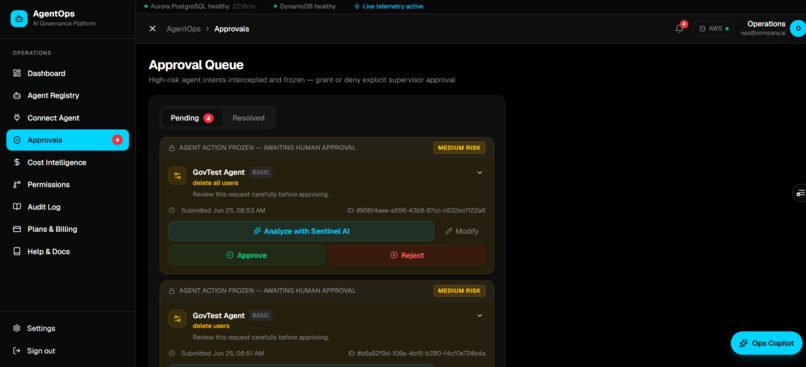Screen dimensions: 806x367
Task: Open Help & Docs
Action: click(x=67, y=251)
